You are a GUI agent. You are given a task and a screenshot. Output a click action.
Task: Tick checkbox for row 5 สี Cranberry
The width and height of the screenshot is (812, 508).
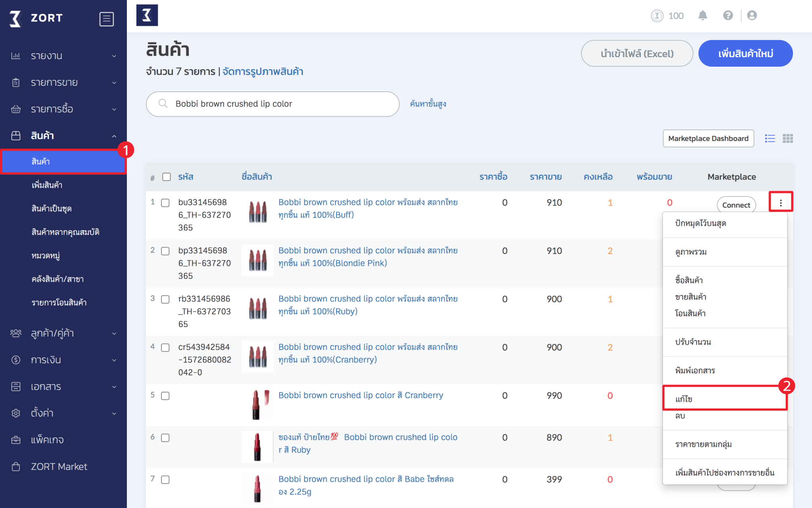(x=165, y=396)
